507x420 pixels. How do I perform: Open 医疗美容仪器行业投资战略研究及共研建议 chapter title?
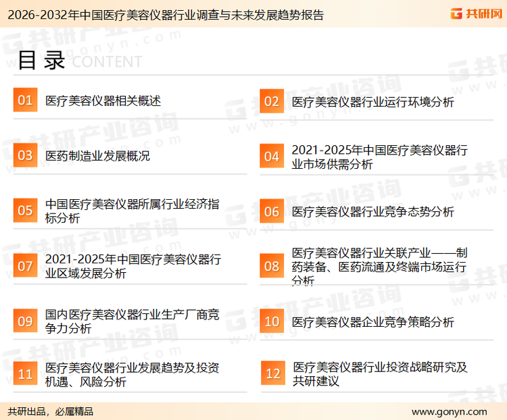point(379,374)
